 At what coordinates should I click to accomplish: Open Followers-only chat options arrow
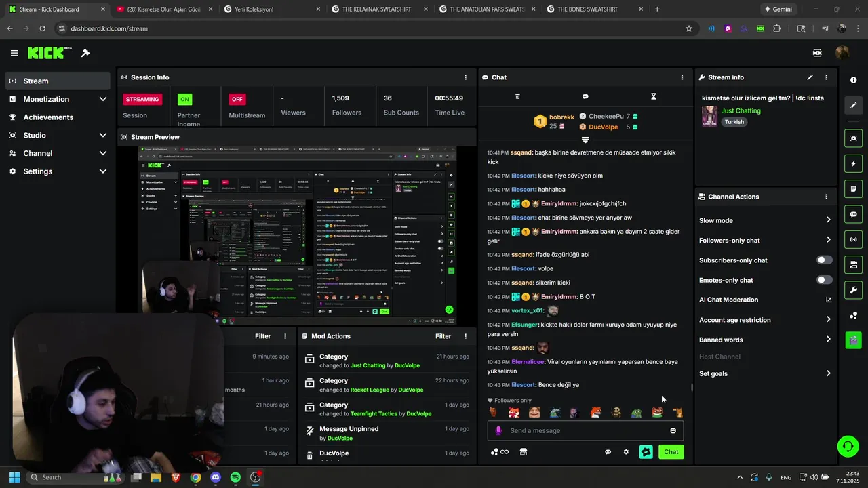tap(828, 240)
